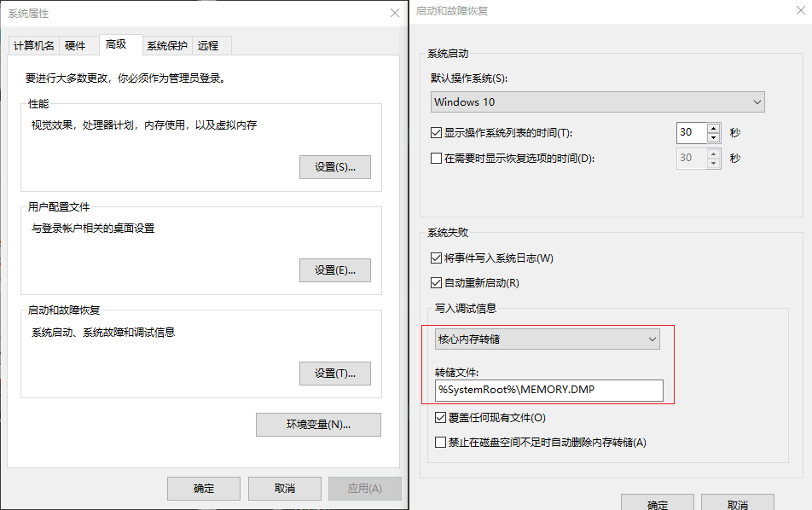Click 设置(S) button under 性能
Screen dimensions: 812x510
pyautogui.click(x=334, y=167)
